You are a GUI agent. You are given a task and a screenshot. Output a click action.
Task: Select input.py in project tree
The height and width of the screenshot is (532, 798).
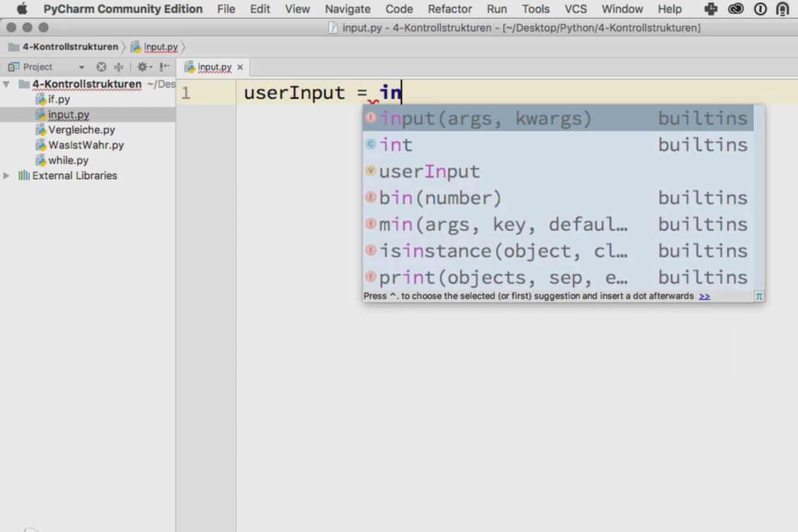point(68,115)
